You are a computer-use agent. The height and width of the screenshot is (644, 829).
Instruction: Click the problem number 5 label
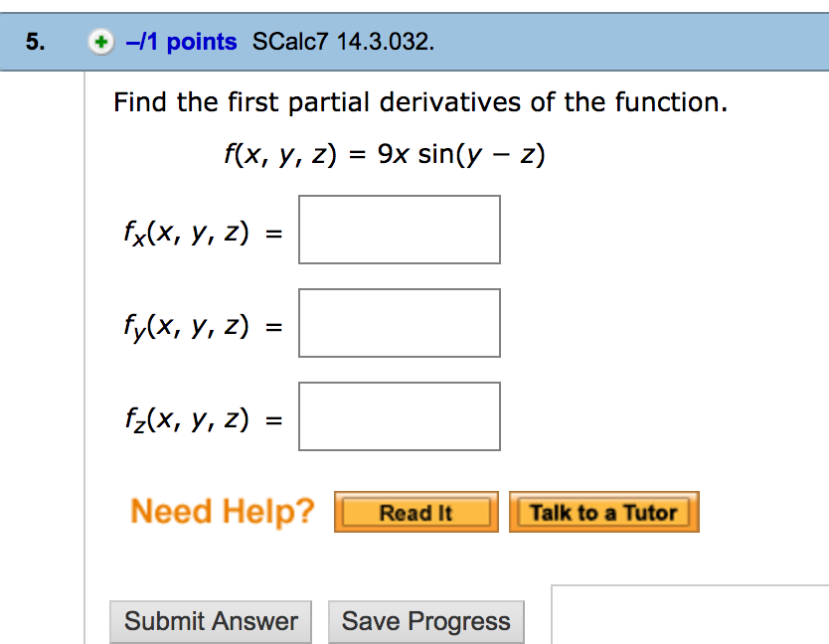pyautogui.click(x=33, y=41)
